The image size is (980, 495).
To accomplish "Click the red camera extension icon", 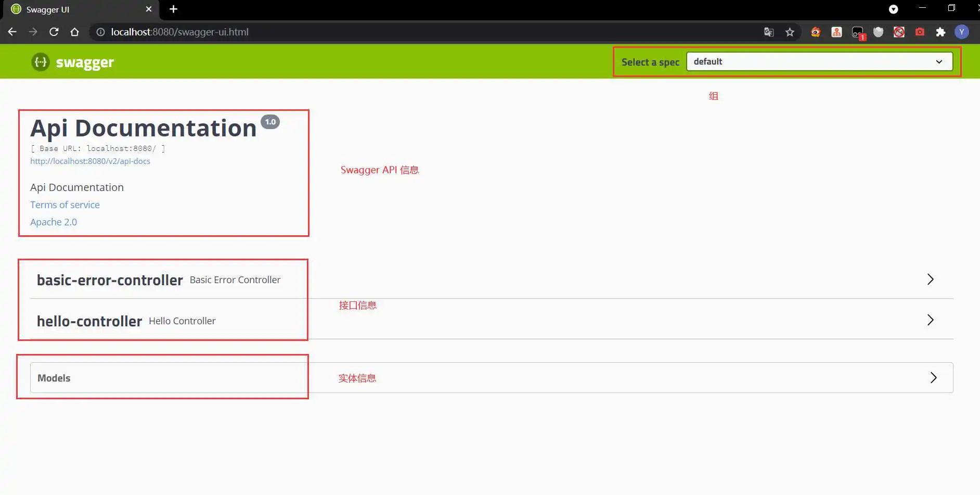I will pos(920,32).
